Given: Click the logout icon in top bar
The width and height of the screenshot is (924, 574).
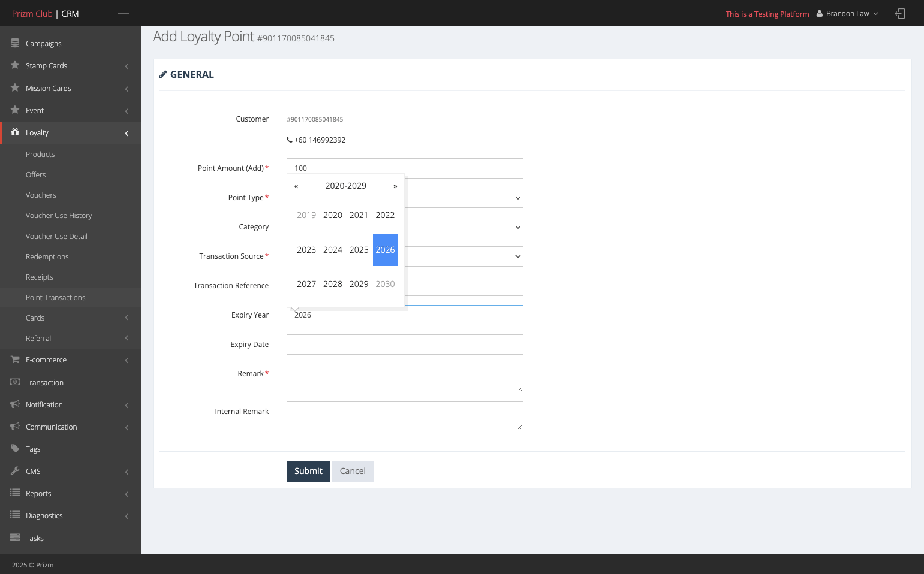Looking at the screenshot, I should [x=899, y=13].
